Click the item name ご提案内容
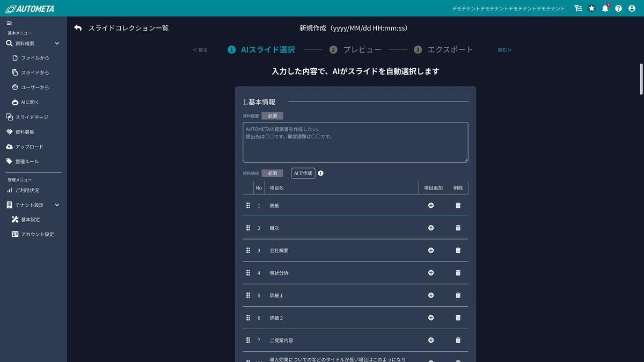Viewport: 644px width, 362px height. coord(281,340)
